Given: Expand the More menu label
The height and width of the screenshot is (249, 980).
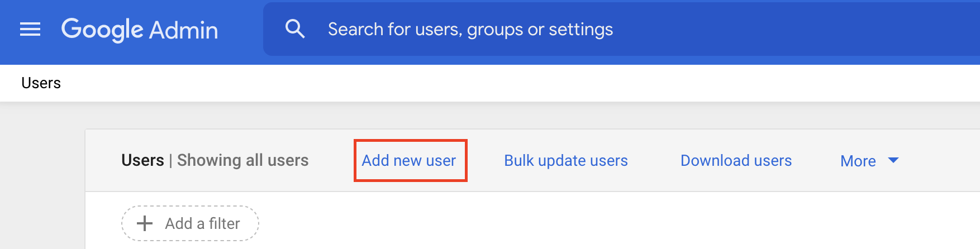Looking at the screenshot, I should click(858, 161).
